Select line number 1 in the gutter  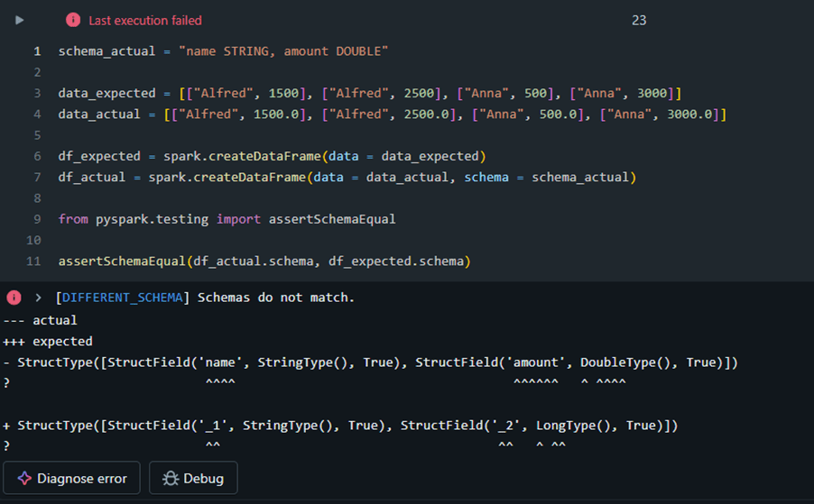tap(37, 51)
